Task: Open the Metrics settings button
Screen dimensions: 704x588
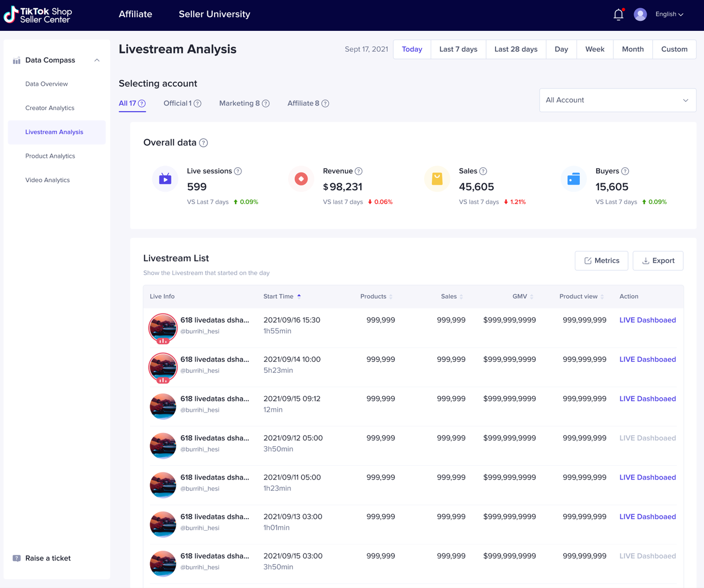Action: [601, 261]
